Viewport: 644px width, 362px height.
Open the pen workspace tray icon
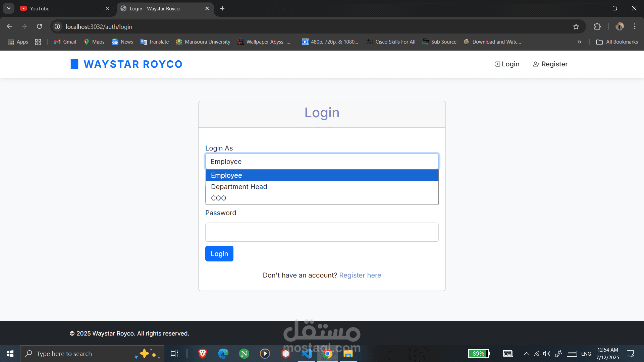point(558,354)
